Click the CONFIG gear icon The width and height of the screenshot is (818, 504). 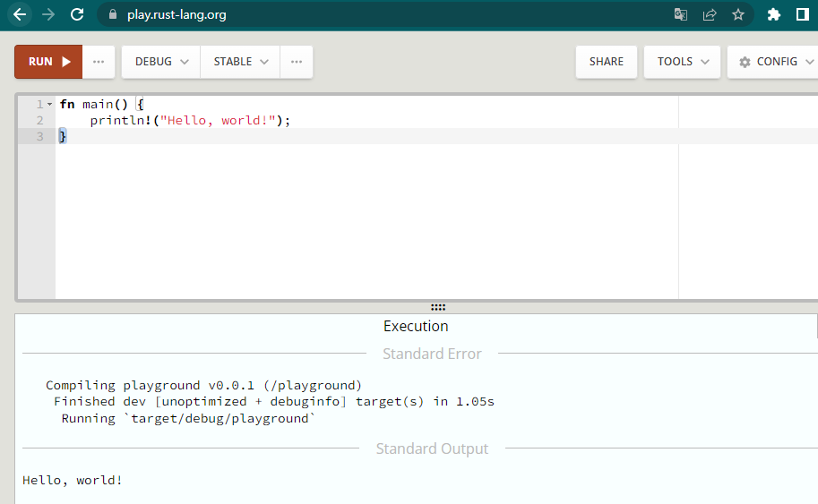pyautogui.click(x=745, y=62)
